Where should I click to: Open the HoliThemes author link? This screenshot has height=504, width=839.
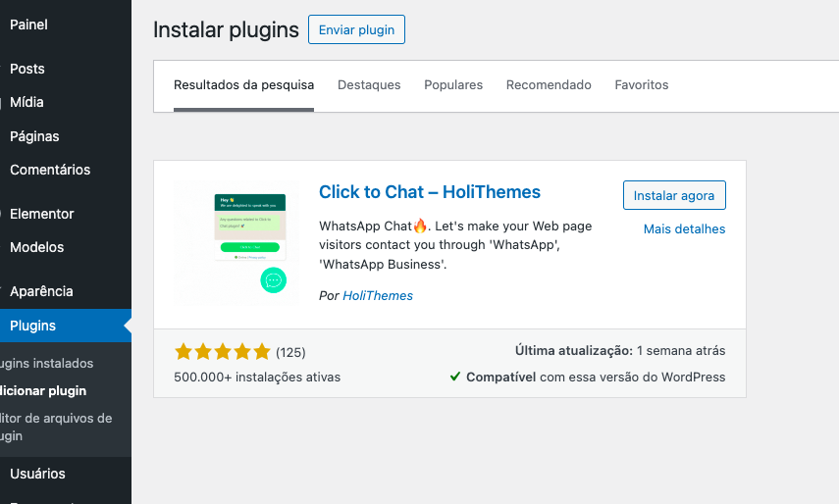coord(378,295)
